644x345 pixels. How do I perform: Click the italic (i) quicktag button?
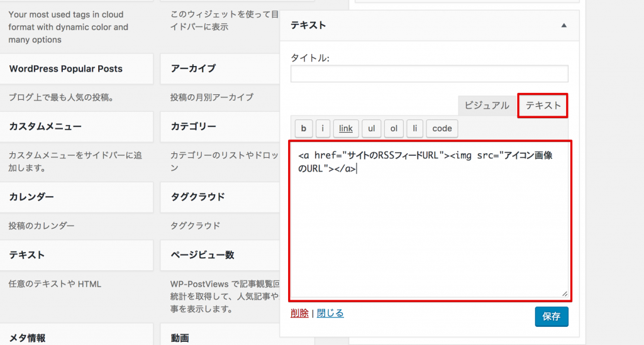[x=323, y=128]
